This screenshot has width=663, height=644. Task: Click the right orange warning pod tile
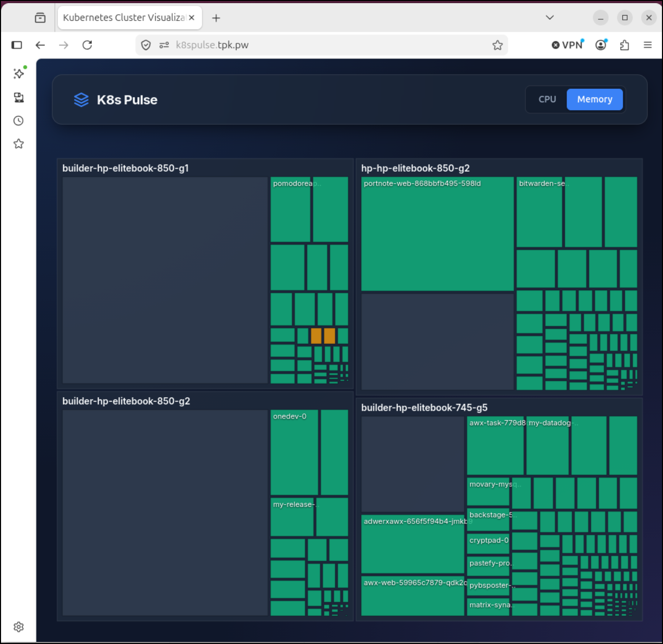point(329,336)
